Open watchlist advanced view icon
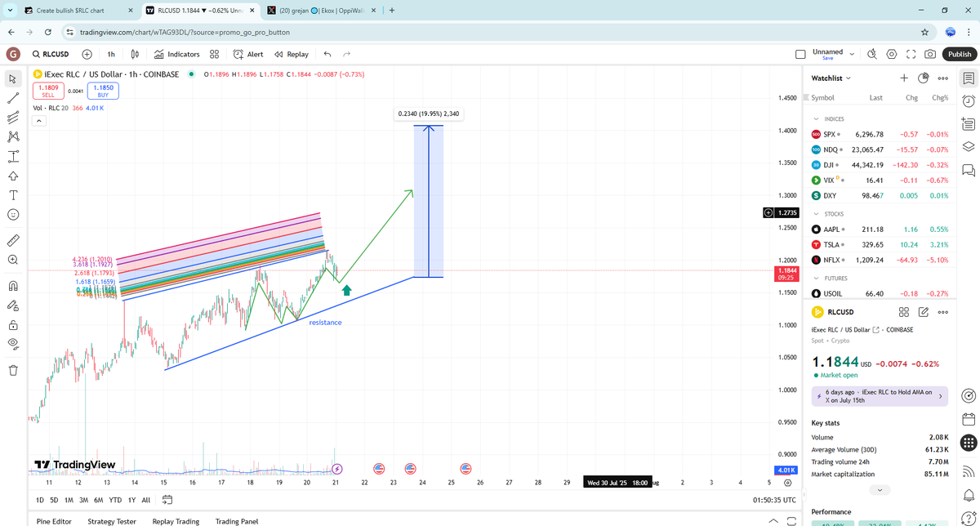The height and width of the screenshot is (526, 980). [x=924, y=78]
